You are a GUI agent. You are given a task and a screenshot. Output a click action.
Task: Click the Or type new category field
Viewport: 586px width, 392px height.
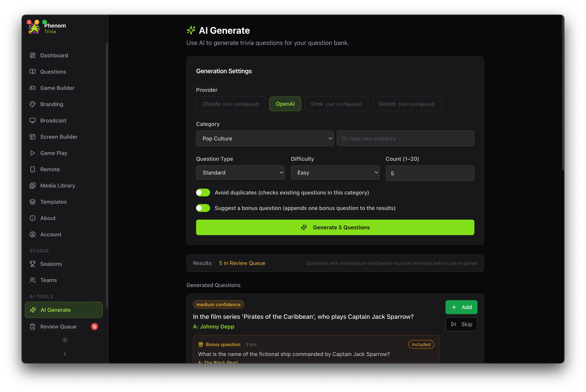pyautogui.click(x=405, y=138)
